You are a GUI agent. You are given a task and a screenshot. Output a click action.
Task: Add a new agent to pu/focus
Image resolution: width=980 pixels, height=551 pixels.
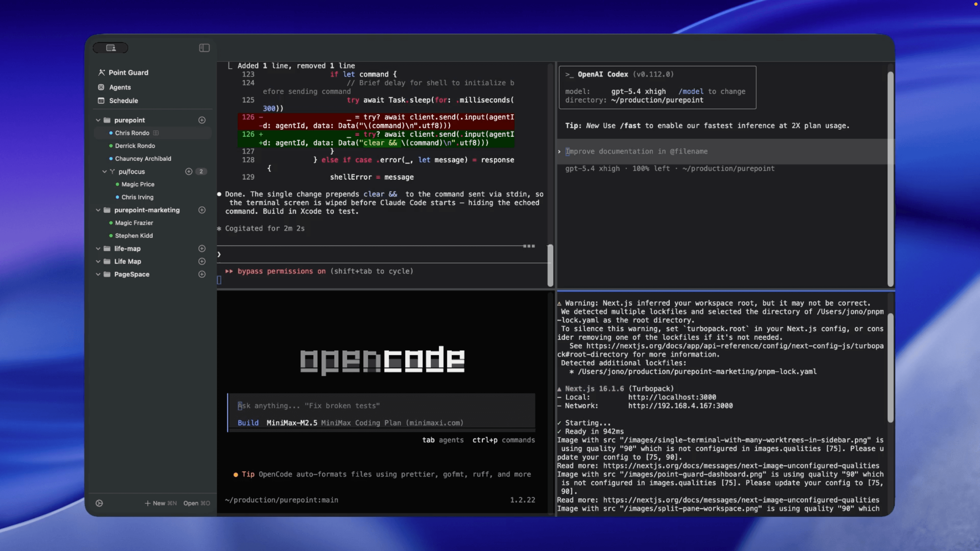click(189, 171)
